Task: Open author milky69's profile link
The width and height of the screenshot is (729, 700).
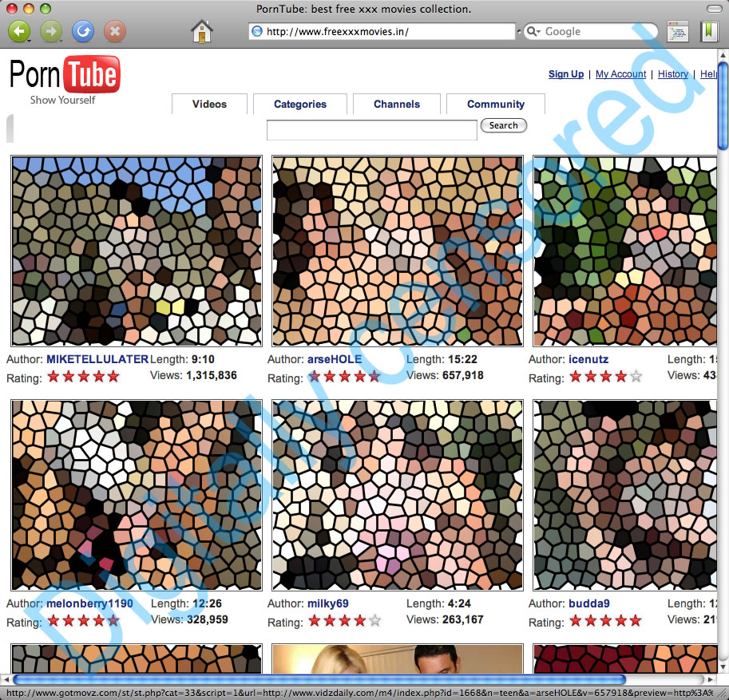Action: click(x=328, y=603)
